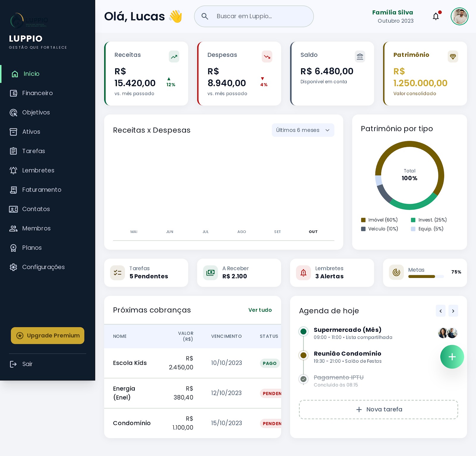Click the search magnifier icon
This screenshot has height=456, width=476.
pyautogui.click(x=205, y=16)
